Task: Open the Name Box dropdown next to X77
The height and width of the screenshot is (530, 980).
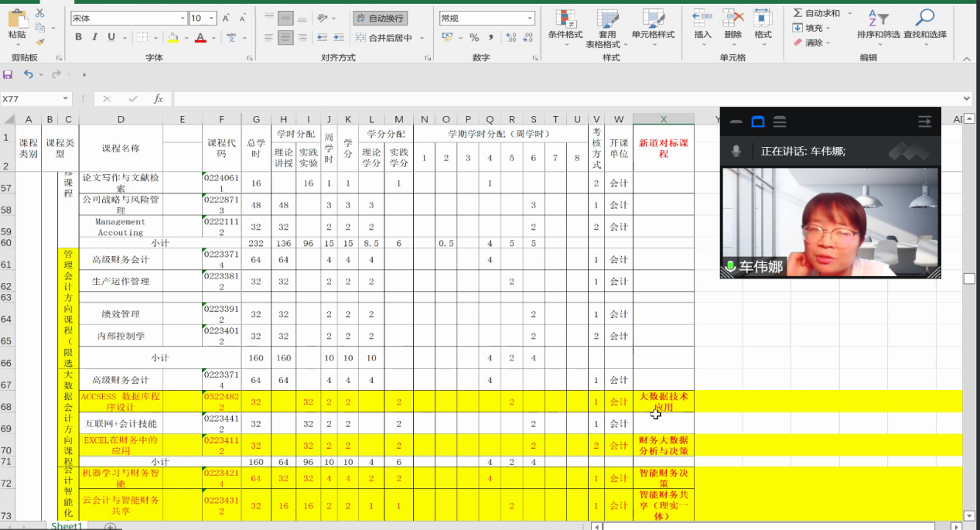Action: [x=66, y=99]
